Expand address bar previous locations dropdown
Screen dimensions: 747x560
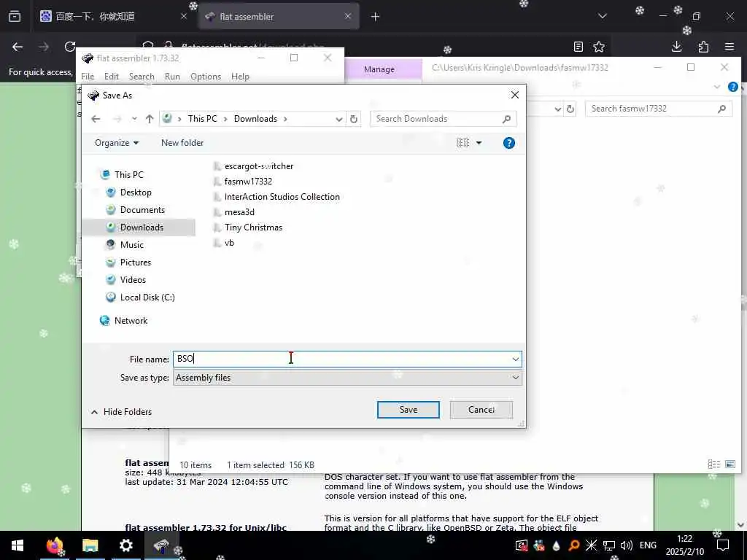338,119
